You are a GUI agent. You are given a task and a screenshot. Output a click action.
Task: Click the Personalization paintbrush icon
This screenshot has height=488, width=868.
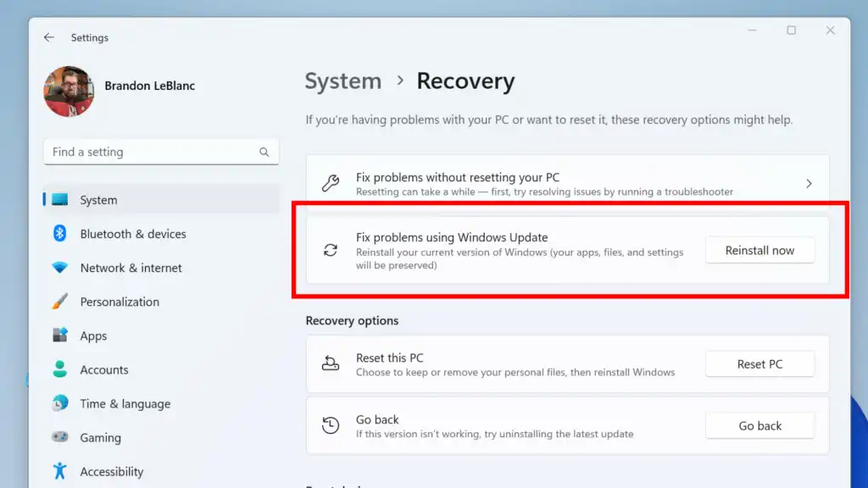coord(60,302)
